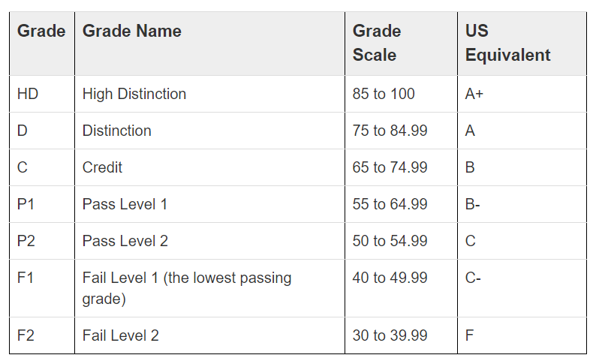
Task: Click the Fail Level 1 description cell
Action: click(x=186, y=288)
